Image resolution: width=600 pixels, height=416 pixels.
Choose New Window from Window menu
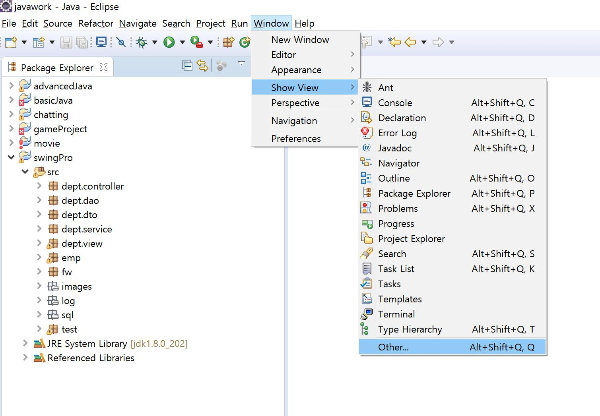point(305,39)
